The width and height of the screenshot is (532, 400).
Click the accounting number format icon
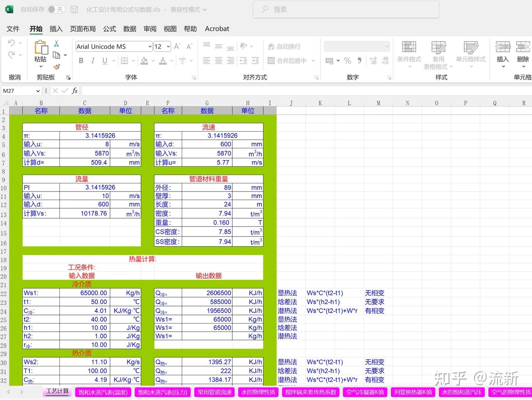330,61
